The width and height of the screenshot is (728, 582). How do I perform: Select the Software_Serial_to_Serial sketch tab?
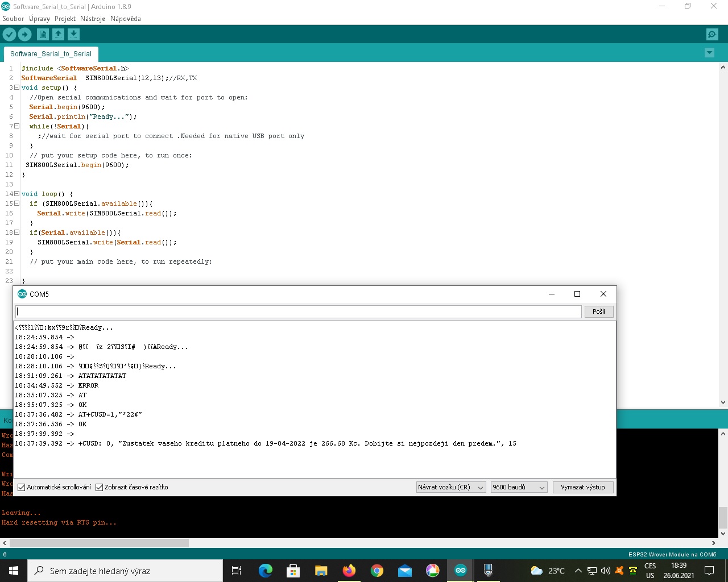pos(51,54)
